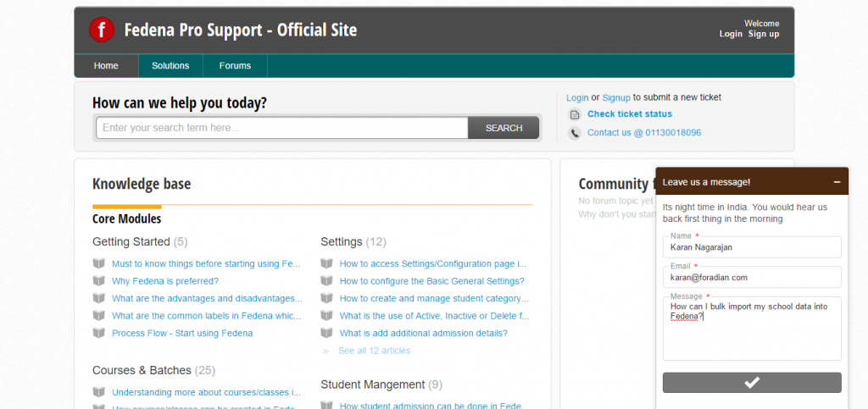
Task: Open 'What is the use of Active, Inactive' article
Action: (x=435, y=316)
